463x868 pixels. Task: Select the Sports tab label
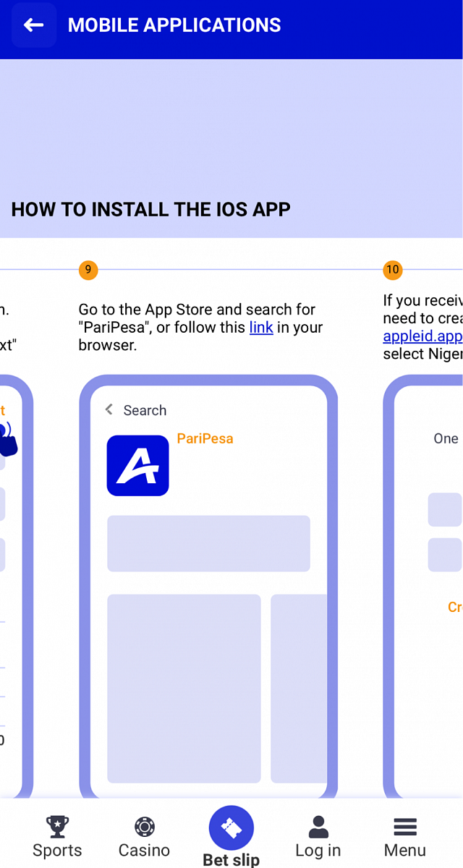[57, 850]
